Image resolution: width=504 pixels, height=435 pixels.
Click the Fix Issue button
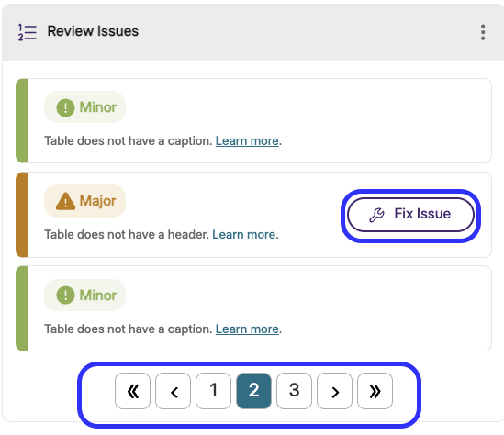pyautogui.click(x=410, y=214)
